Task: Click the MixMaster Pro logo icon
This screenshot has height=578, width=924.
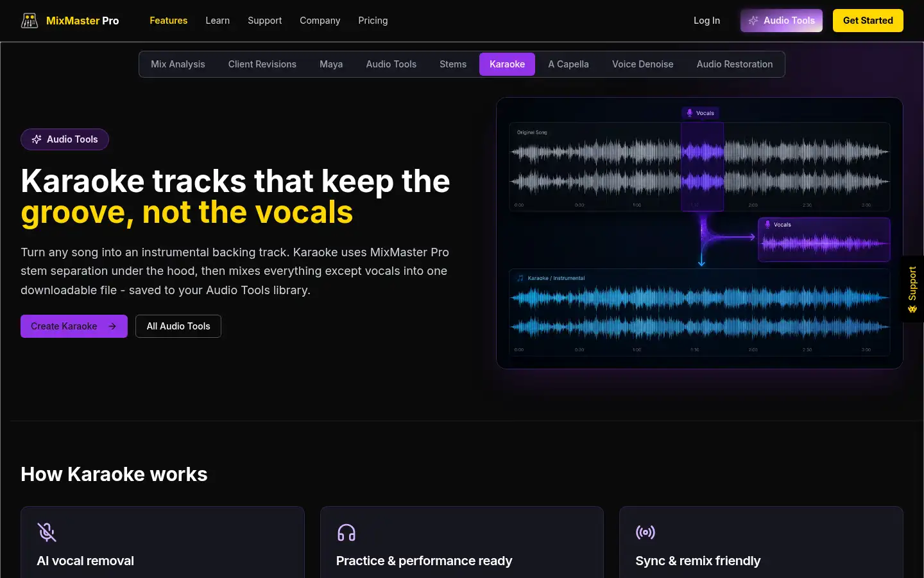Action: point(30,21)
